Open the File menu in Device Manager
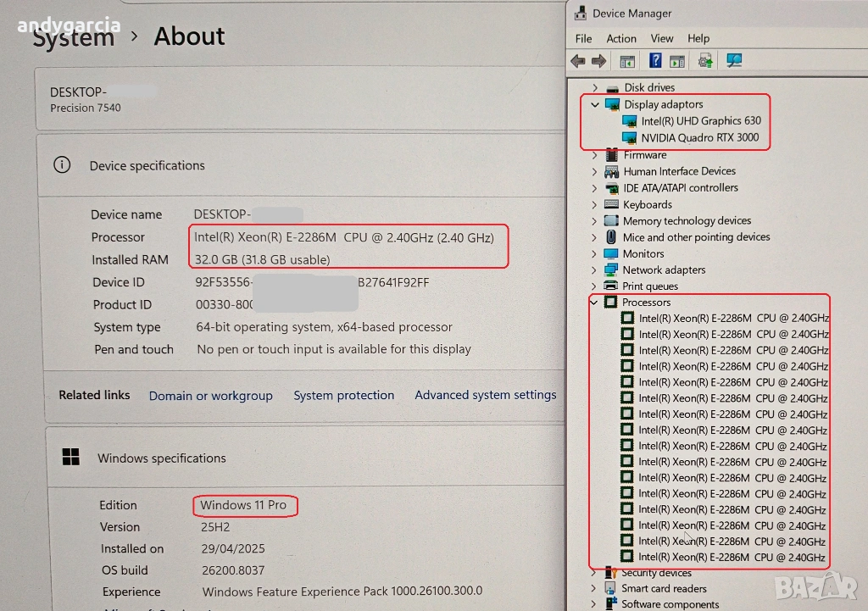The width and height of the screenshot is (868, 611). coord(583,39)
